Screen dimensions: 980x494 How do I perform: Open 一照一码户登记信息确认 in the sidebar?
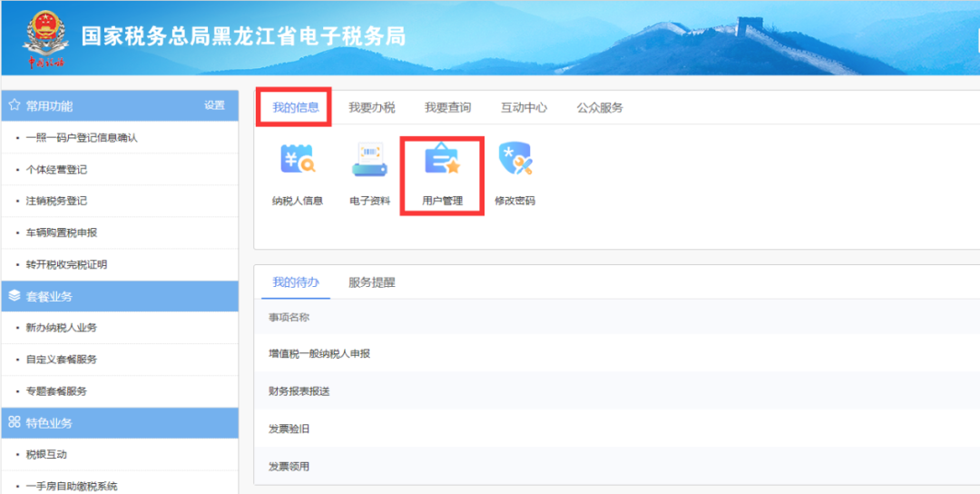point(82,137)
